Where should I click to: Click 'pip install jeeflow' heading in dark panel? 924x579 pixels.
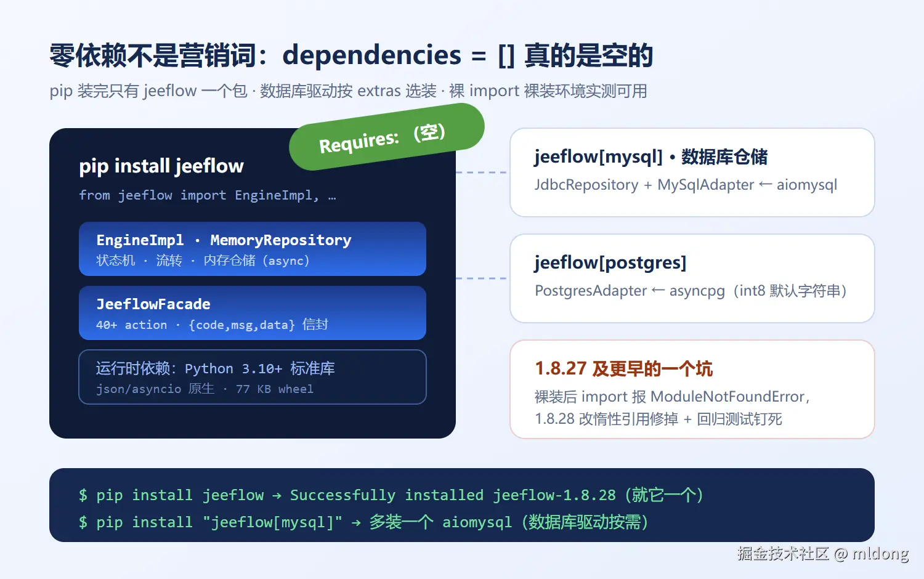(161, 166)
